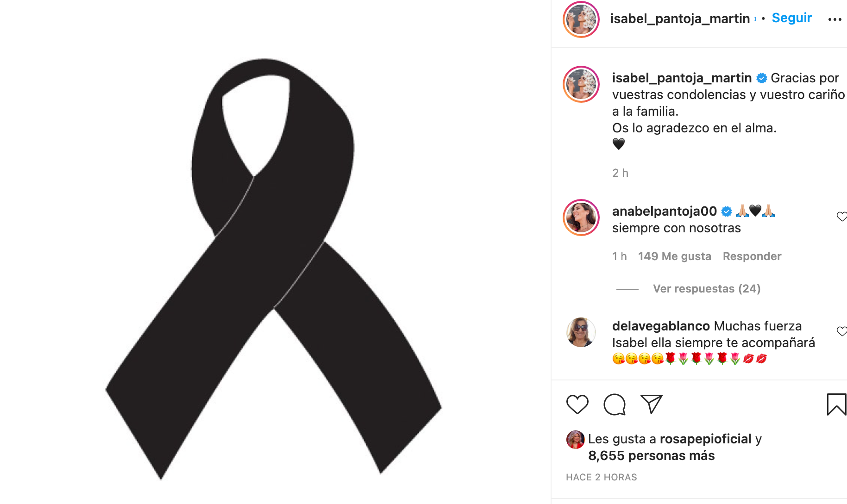This screenshot has width=847, height=504.
Task: Open list of 8,655 personas más
Action: click(x=651, y=456)
